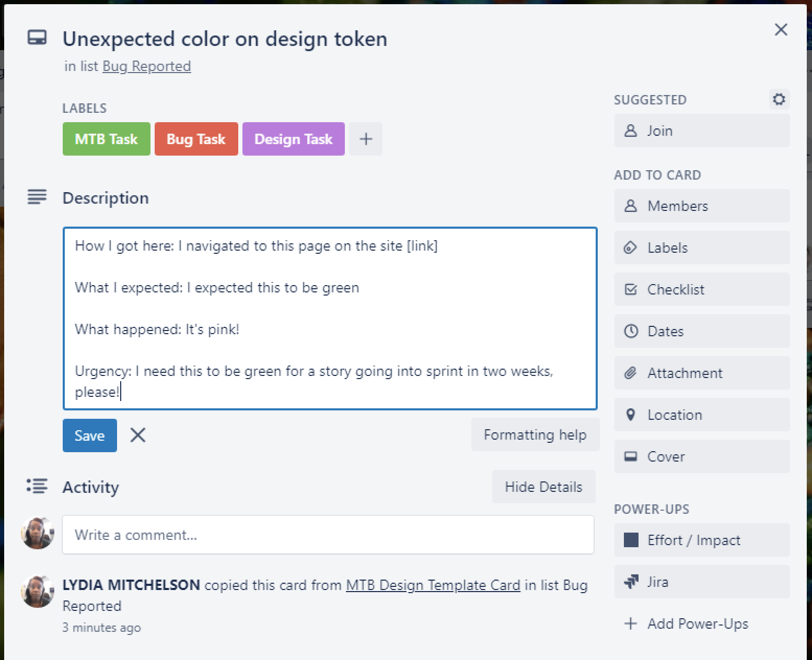Click Add Power-Ups
Screen dimensions: 812x660
[697, 623]
